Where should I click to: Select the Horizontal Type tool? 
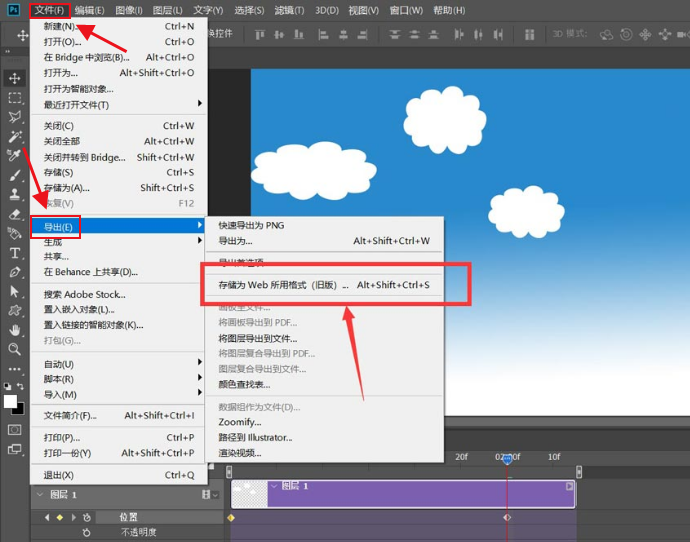pos(15,253)
